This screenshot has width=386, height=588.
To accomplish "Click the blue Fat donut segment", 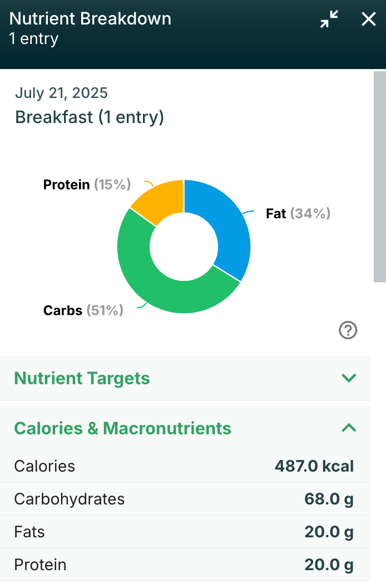I will tap(228, 223).
